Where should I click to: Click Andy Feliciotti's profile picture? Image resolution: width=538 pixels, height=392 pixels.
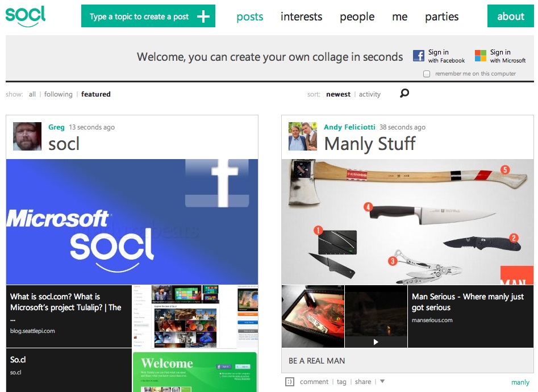[x=302, y=136]
